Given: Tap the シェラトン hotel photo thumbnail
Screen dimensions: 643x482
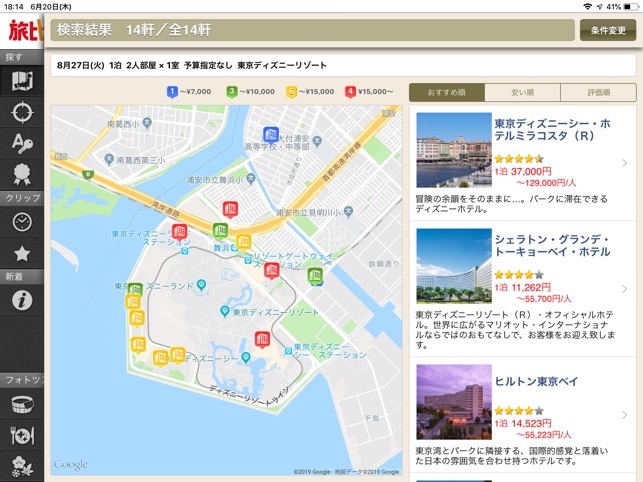Looking at the screenshot, I should pos(454,266).
